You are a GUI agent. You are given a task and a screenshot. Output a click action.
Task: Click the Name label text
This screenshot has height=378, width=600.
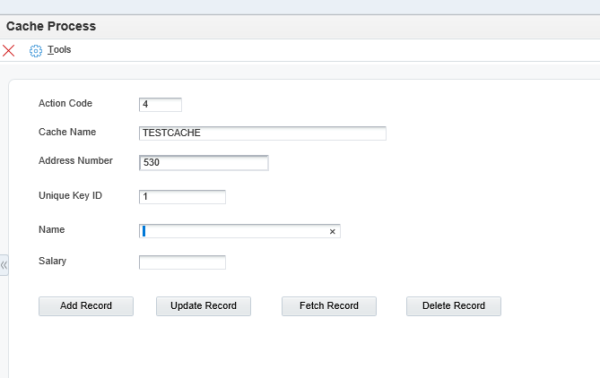(52, 230)
